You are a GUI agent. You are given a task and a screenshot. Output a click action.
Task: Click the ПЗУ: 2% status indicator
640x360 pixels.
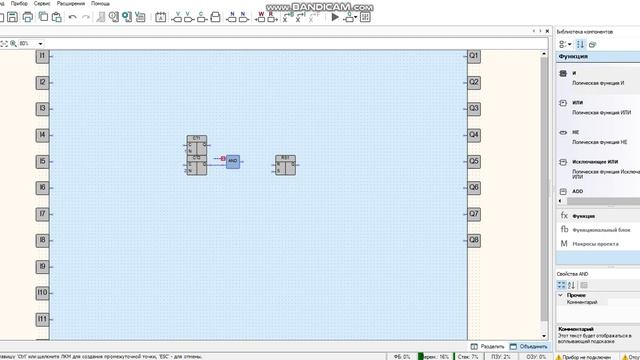click(501, 357)
